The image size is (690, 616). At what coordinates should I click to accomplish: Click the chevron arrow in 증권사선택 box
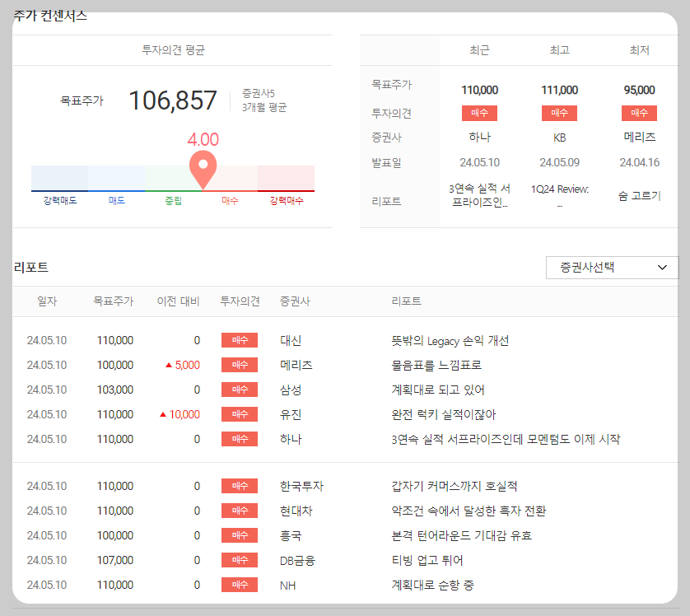[662, 268]
